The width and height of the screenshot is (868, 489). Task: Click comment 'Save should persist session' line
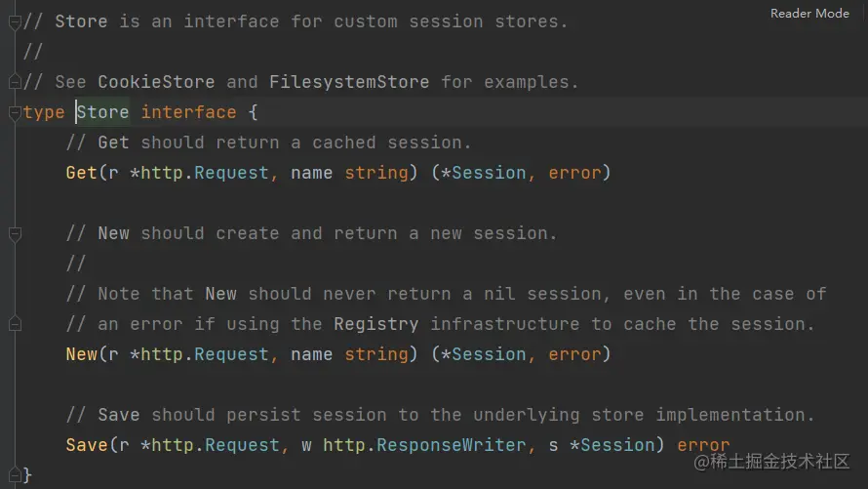coord(440,415)
